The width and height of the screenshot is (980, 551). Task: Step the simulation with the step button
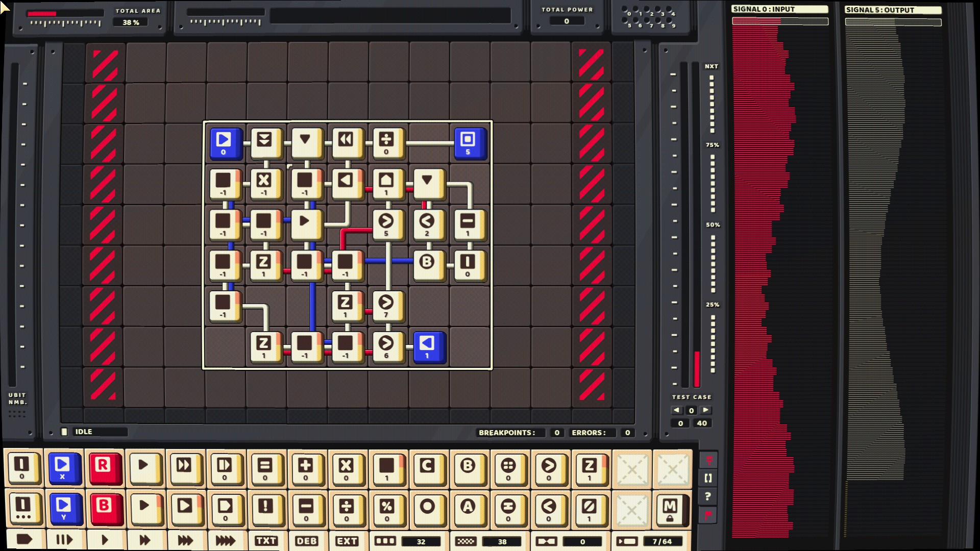(64, 540)
